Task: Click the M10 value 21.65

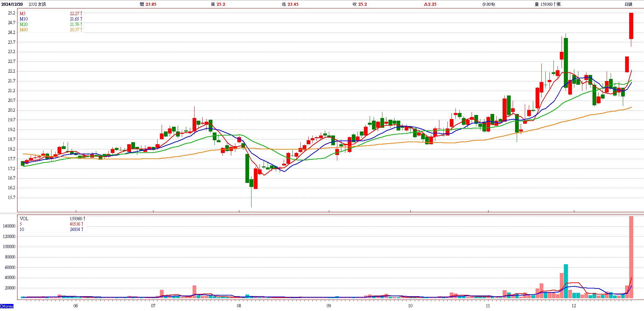Action: point(74,19)
